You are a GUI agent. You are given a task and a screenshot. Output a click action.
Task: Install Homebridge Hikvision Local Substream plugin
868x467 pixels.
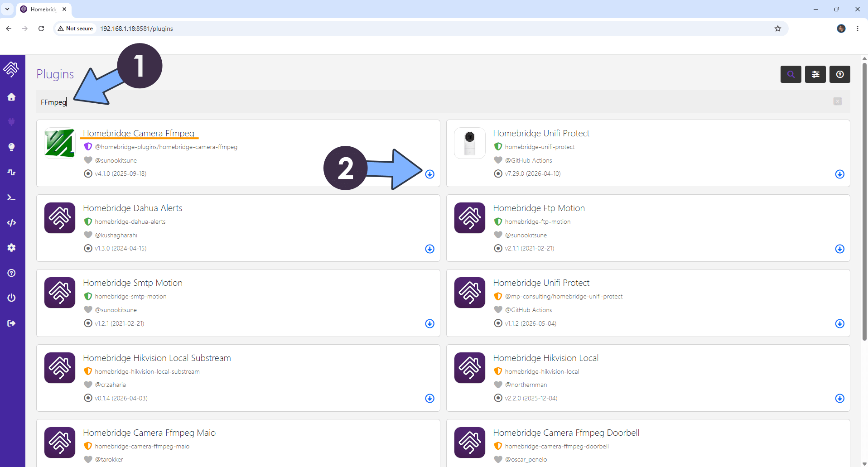coord(430,398)
